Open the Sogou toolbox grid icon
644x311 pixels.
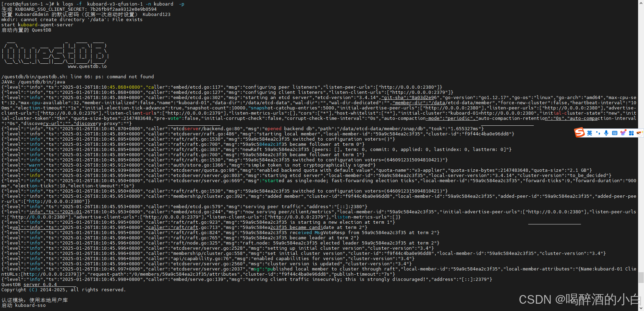pos(631,133)
